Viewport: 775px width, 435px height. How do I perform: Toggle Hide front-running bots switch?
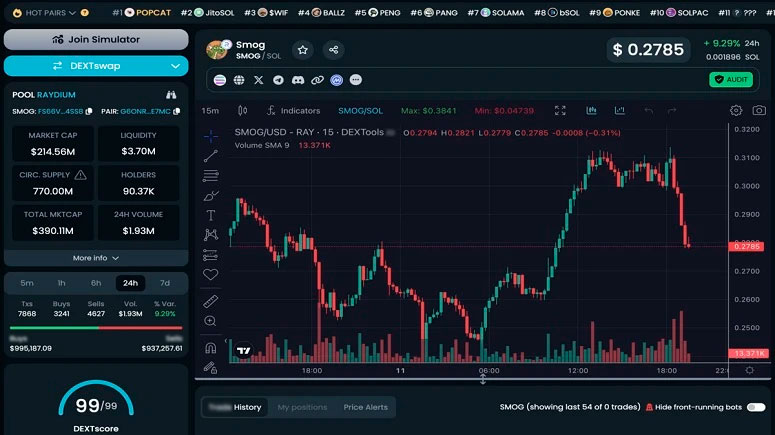[756, 407]
